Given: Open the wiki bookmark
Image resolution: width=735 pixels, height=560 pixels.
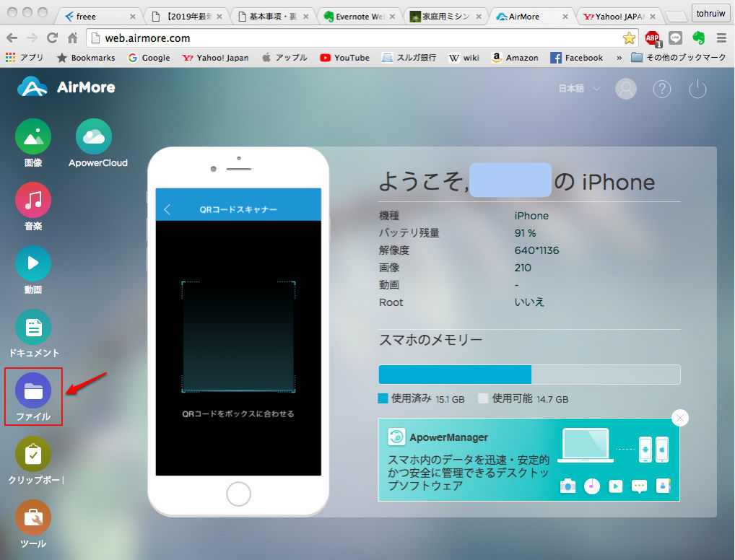Looking at the screenshot, I should (464, 57).
